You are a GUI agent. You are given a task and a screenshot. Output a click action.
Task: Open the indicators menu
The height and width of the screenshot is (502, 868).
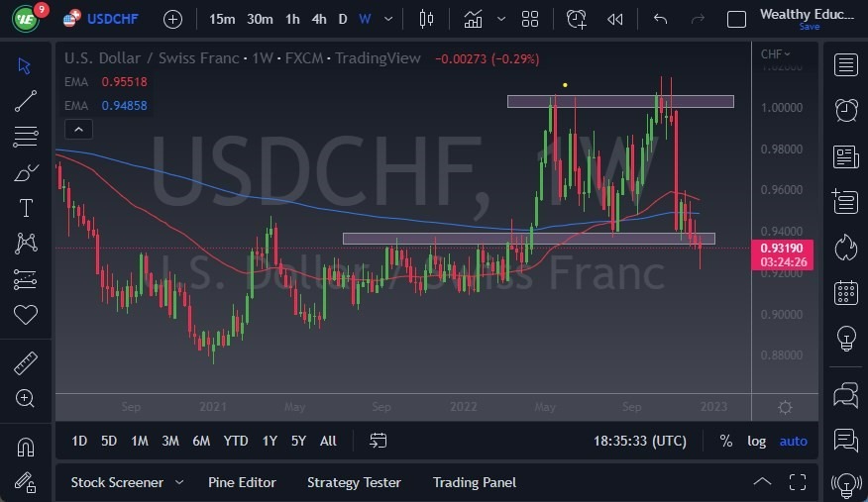click(x=473, y=20)
